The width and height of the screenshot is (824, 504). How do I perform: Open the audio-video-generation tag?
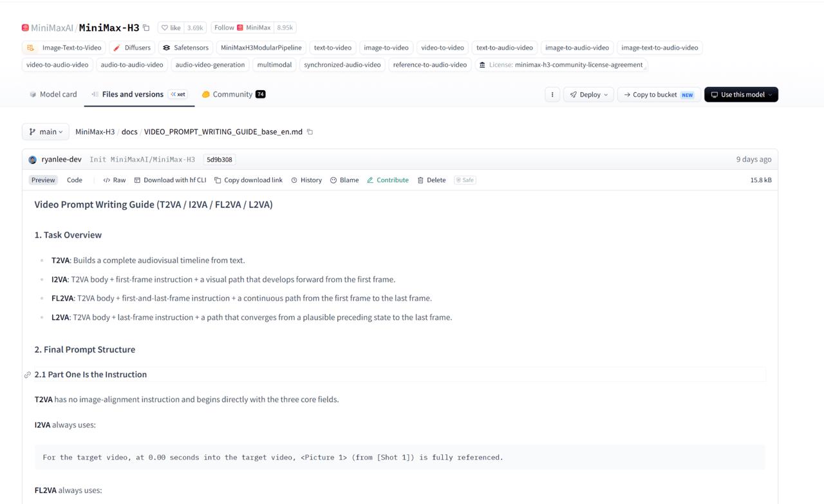click(x=210, y=65)
